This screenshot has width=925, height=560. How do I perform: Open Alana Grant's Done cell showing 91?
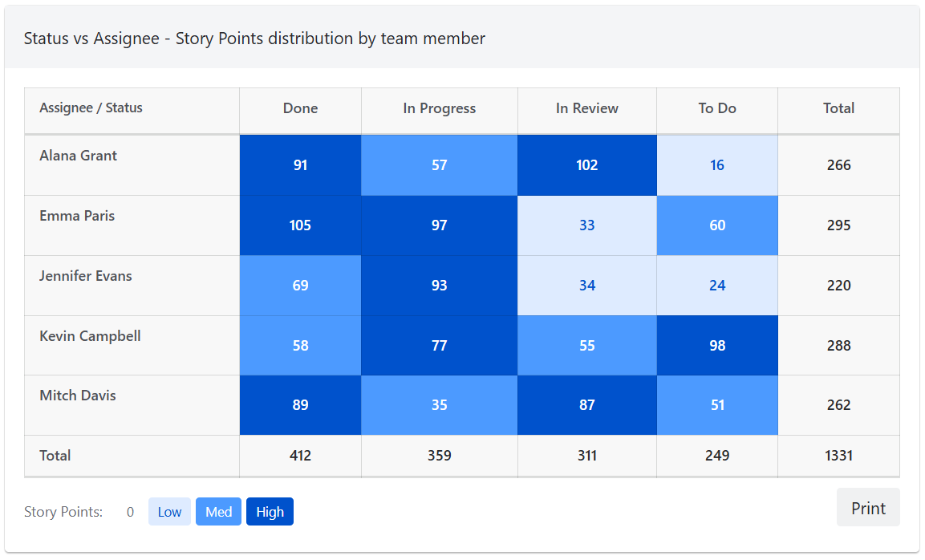(x=300, y=165)
